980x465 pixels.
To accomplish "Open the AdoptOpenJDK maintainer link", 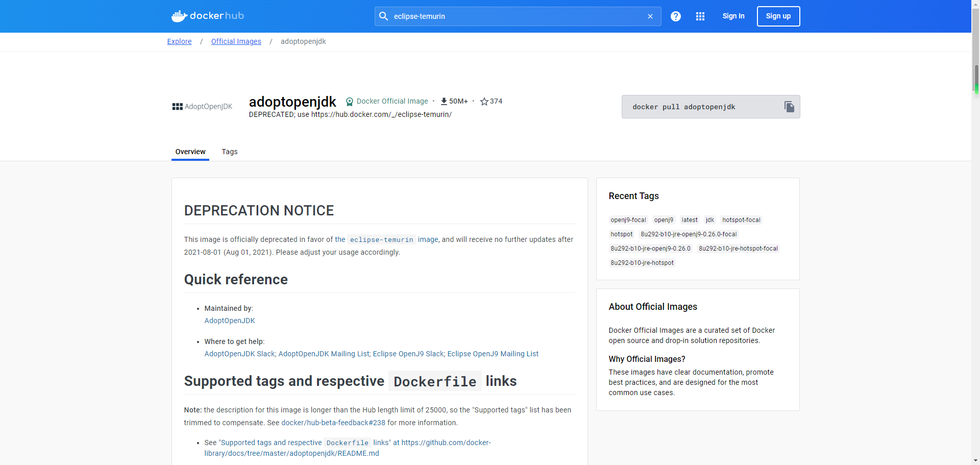I will coord(230,321).
